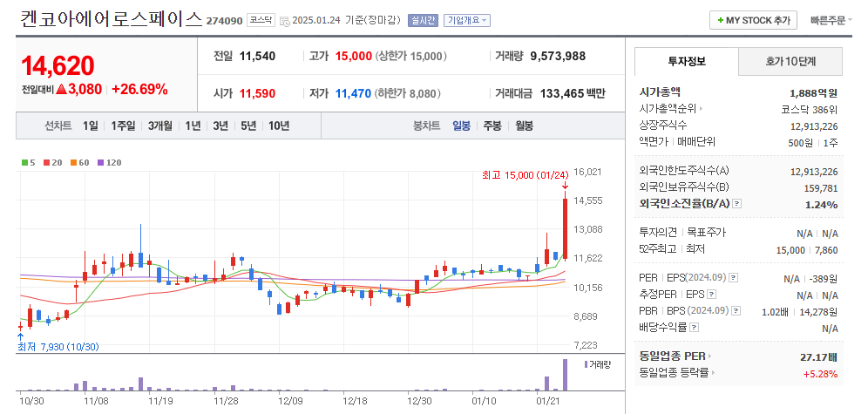This screenshot has height=414, width=868.
Task: Click the 시가총액 value 1,888억원
Action: coord(814,92)
